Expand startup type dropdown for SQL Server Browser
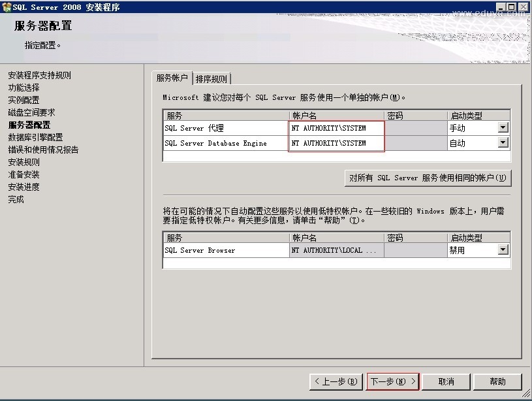 coord(503,250)
